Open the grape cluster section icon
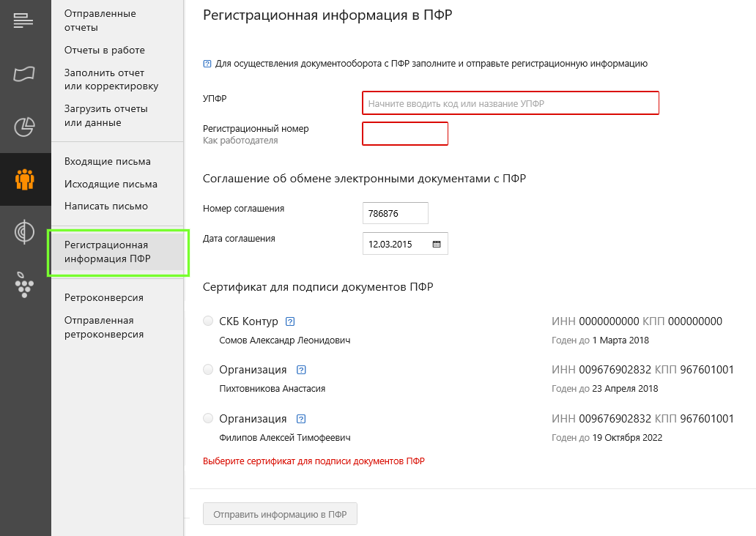 click(25, 284)
